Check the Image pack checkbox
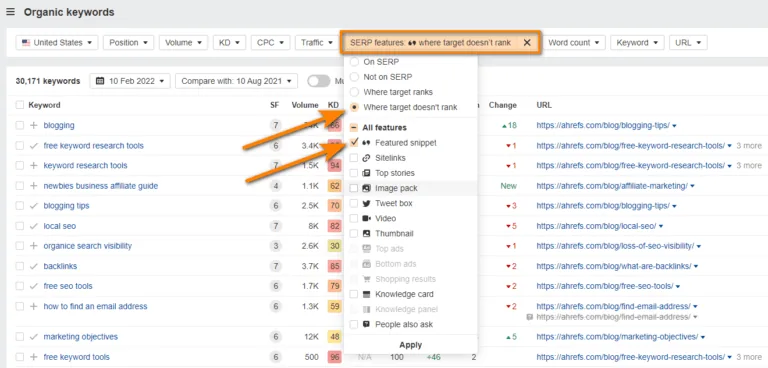The image size is (768, 368). [354, 188]
